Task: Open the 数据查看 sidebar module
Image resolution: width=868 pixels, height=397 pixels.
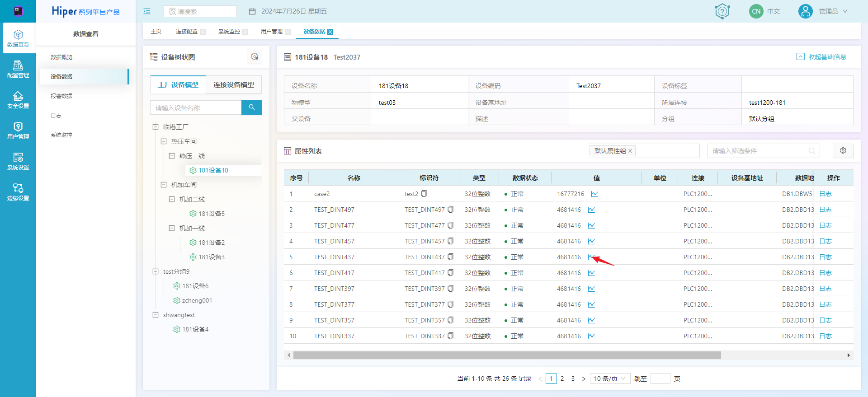Action: pos(18,38)
